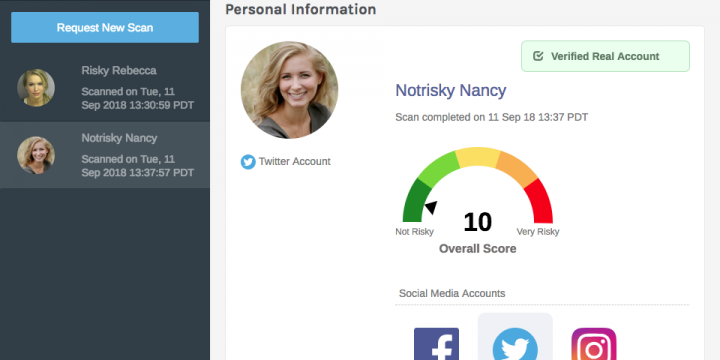Click Notrisky Nancy's sidebar avatar thumbnail
The width and height of the screenshot is (720, 360).
point(36,155)
